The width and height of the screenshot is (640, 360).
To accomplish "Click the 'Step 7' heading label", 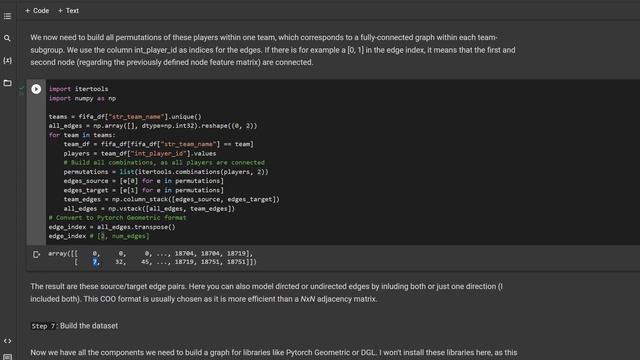I will click(x=43, y=326).
